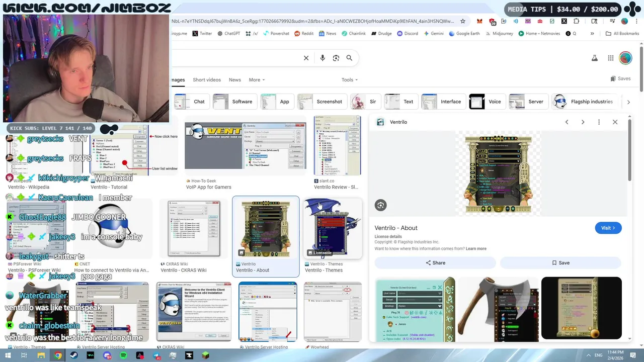
Task: Open the Windows Start menu
Action: click(x=8, y=355)
